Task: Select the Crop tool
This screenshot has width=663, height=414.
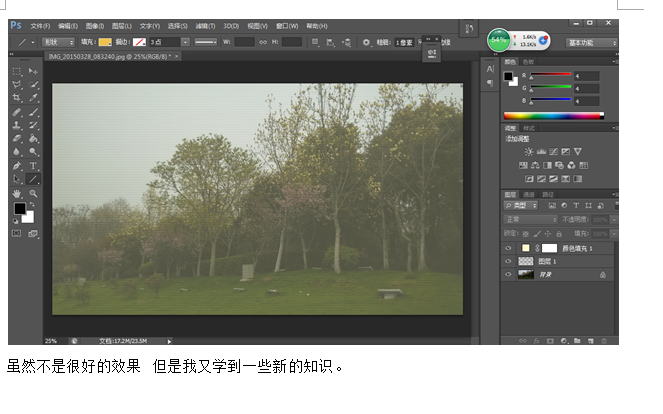Action: [16, 98]
